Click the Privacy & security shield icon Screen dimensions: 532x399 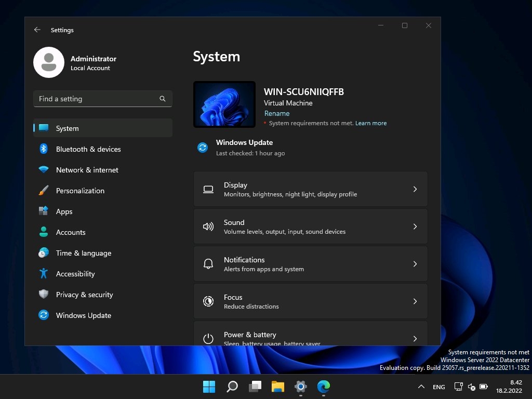(44, 294)
